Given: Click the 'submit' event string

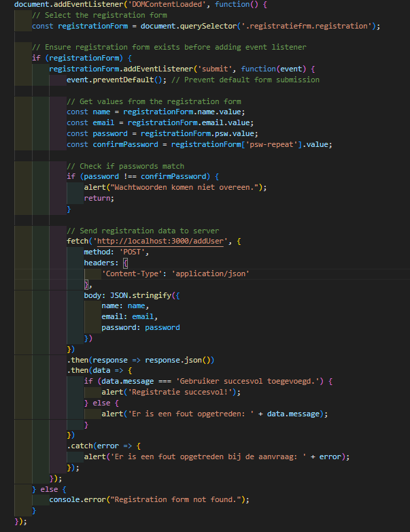Looking at the screenshot, I should point(216,69).
